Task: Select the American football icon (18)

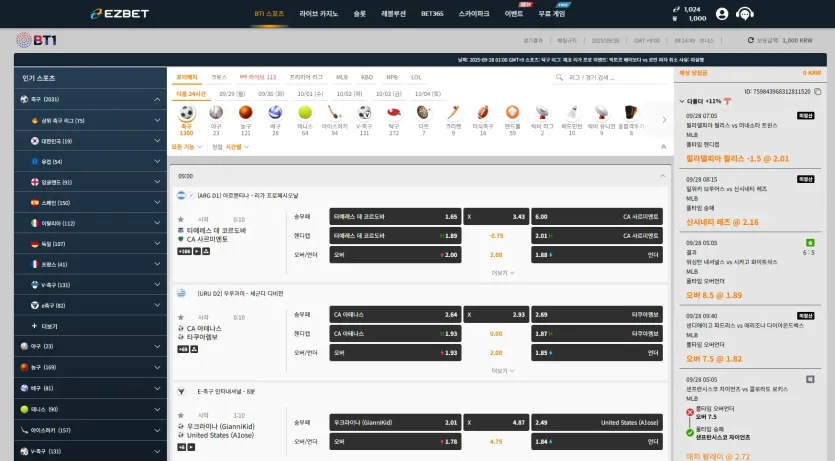Action: [483, 112]
